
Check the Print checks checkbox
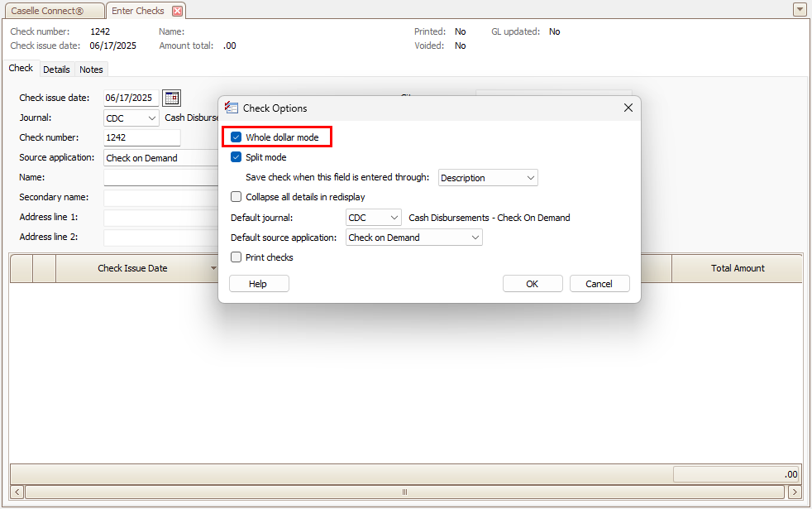[x=236, y=257]
